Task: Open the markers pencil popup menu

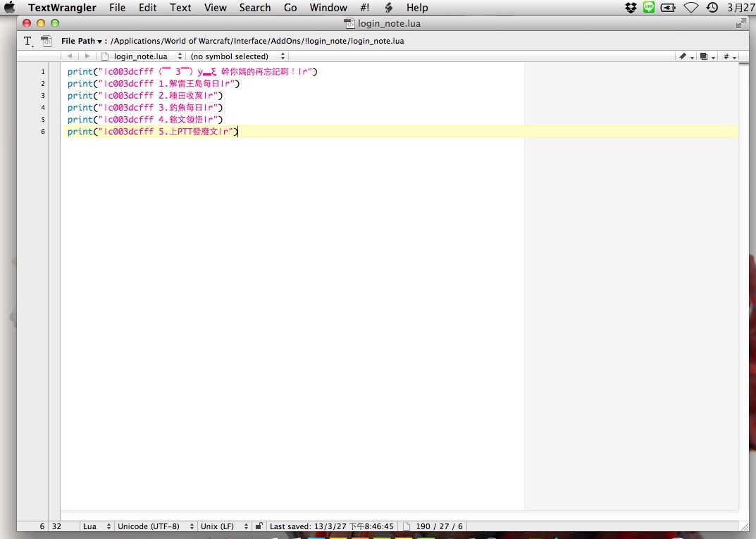Action: (x=685, y=56)
